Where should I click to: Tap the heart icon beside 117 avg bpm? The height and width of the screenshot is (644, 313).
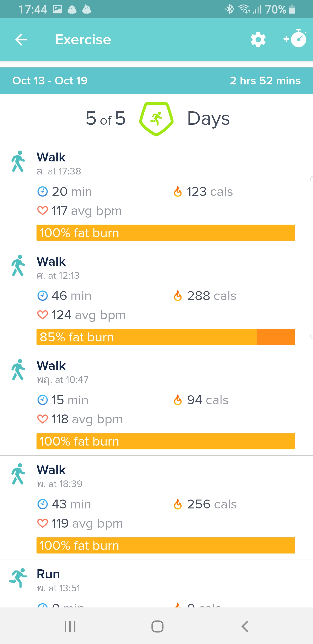pos(43,211)
